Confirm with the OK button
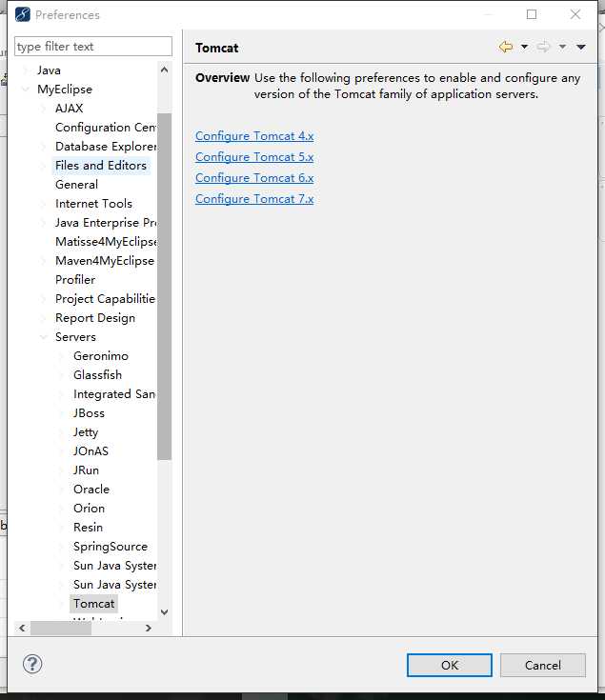This screenshot has height=700, width=605. (x=450, y=665)
